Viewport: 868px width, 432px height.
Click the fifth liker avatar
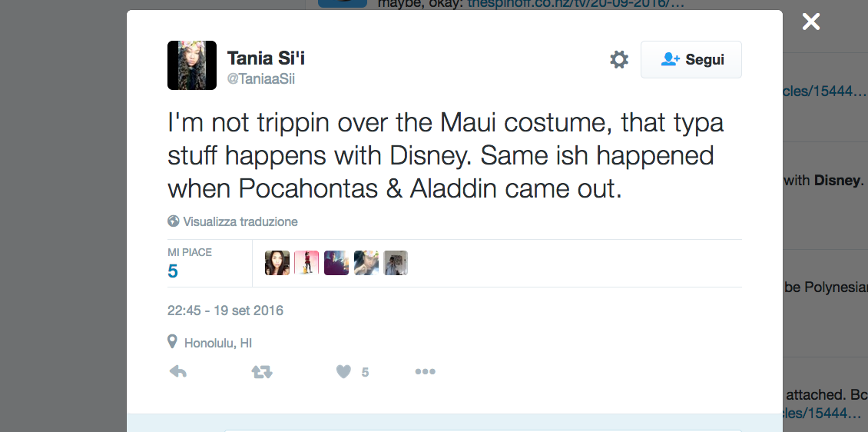tap(396, 263)
